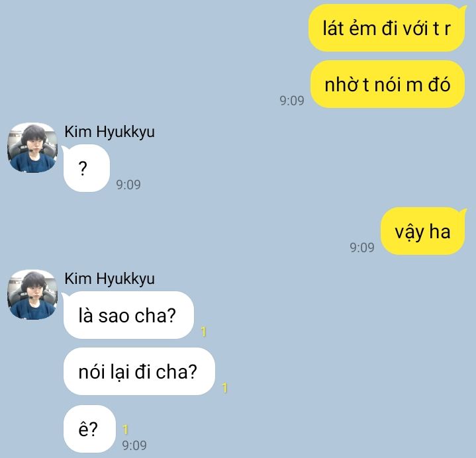Select the 9:09 timestamp beside 'vậy ha'
This screenshot has height=458, width=476.
[x=362, y=248]
